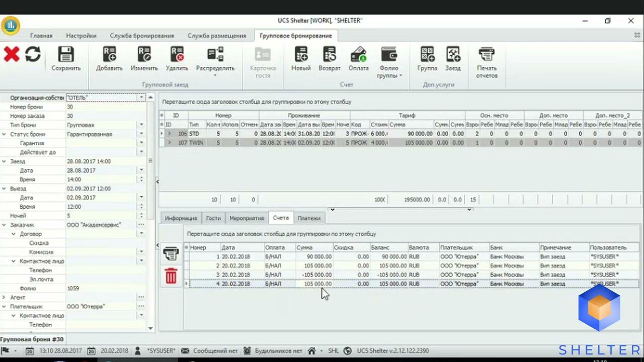Expand the Агент group
This screenshot has height=362, width=644.
(x=4, y=297)
